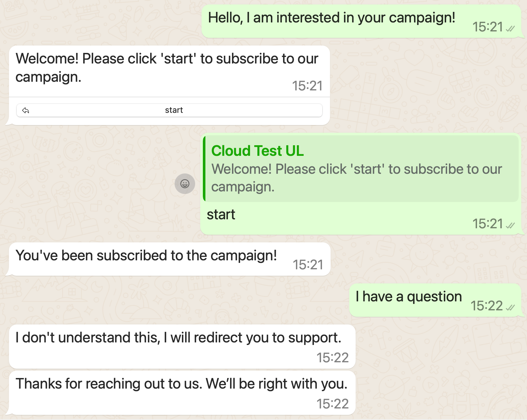Select the 'Welcome! Please click start' message
527x420 pixels.
point(169,85)
